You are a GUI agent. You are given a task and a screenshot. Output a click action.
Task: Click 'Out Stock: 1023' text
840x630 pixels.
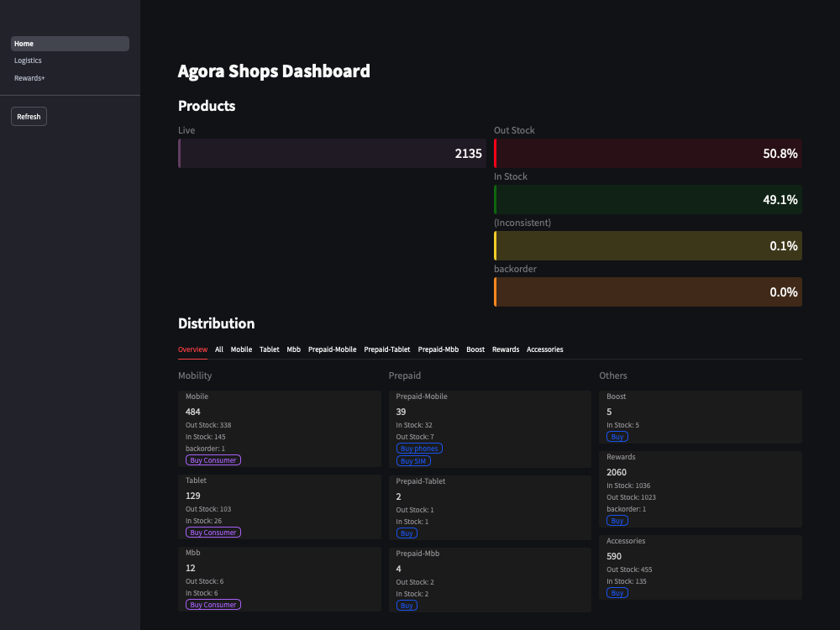tap(631, 497)
